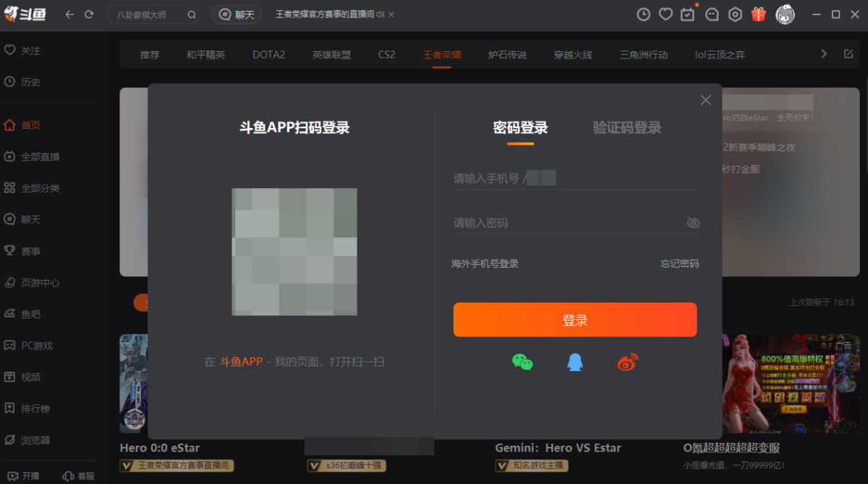Select the 密码登录 tab
Image resolution: width=868 pixels, height=484 pixels.
click(x=520, y=128)
